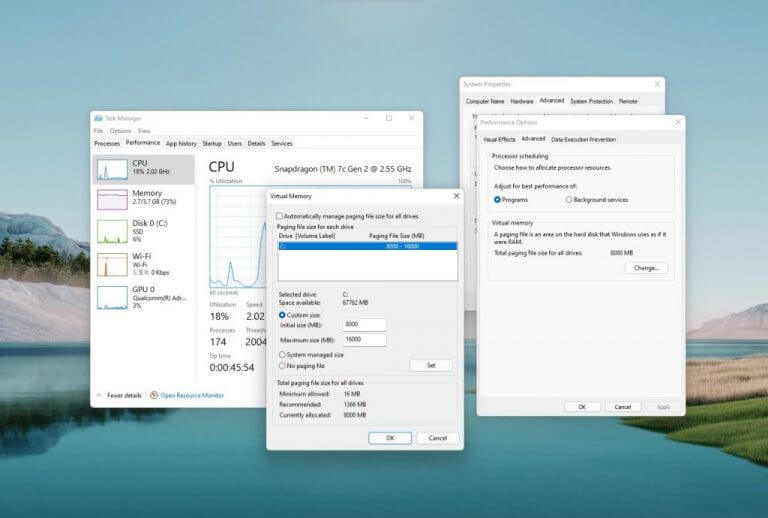The height and width of the screenshot is (518, 768).
Task: Choose the No paging file option
Action: coord(282,365)
